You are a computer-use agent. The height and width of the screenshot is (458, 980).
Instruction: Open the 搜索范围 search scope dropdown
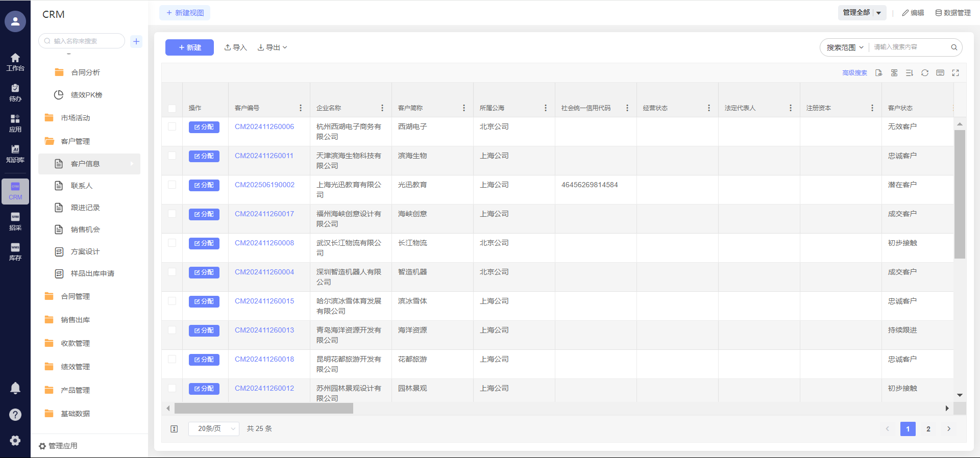pyautogui.click(x=845, y=47)
